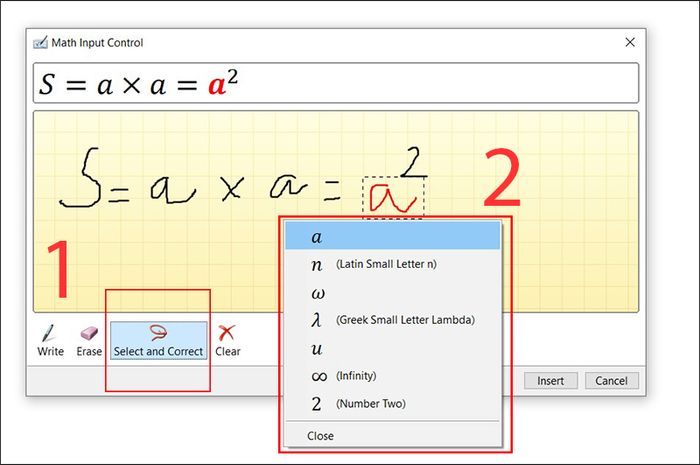Viewport: 700px width, 465px height.
Task: Insert the recognized equation
Action: (550, 381)
